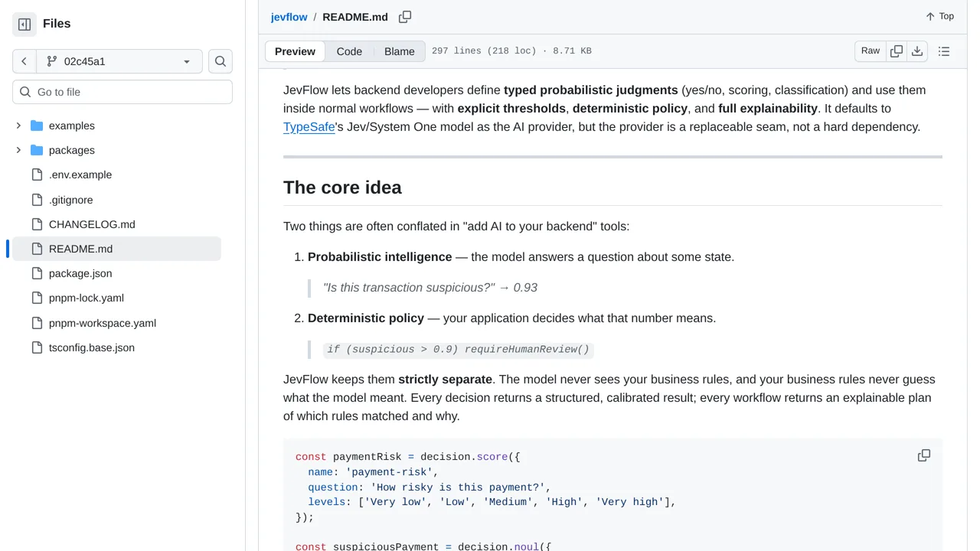Open the 02c45a1 branch selector dropdown
This screenshot has height=551, width=980.
click(x=119, y=61)
